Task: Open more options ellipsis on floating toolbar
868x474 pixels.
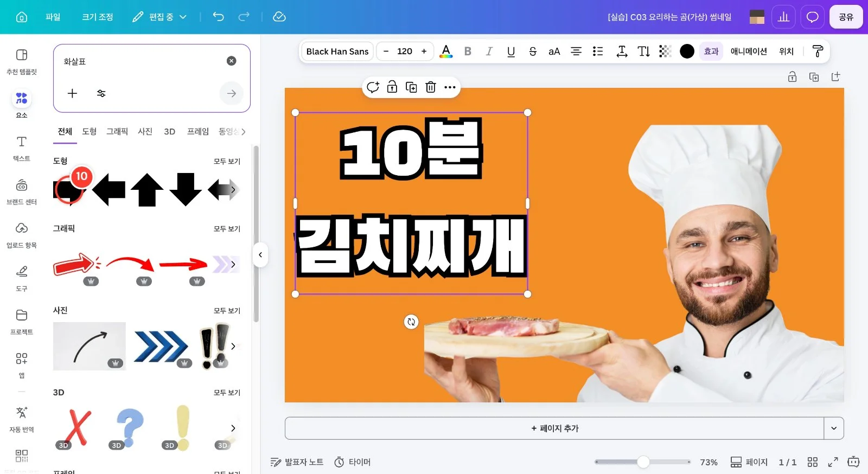Action: point(450,87)
